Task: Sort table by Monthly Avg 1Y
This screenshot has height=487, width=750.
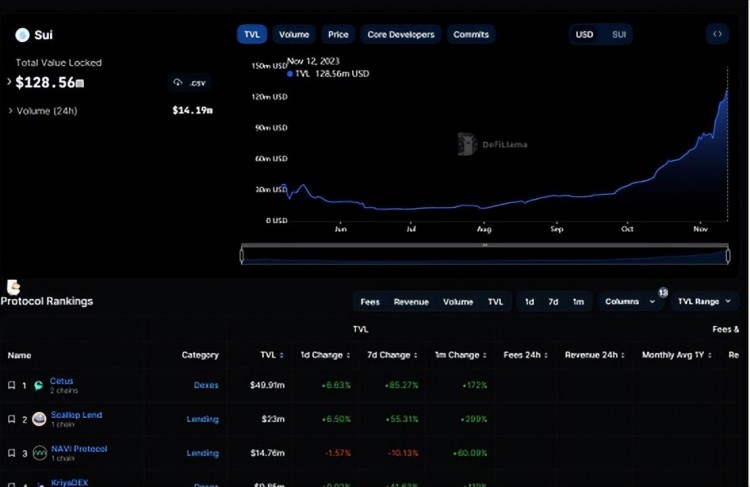Action: click(710, 355)
